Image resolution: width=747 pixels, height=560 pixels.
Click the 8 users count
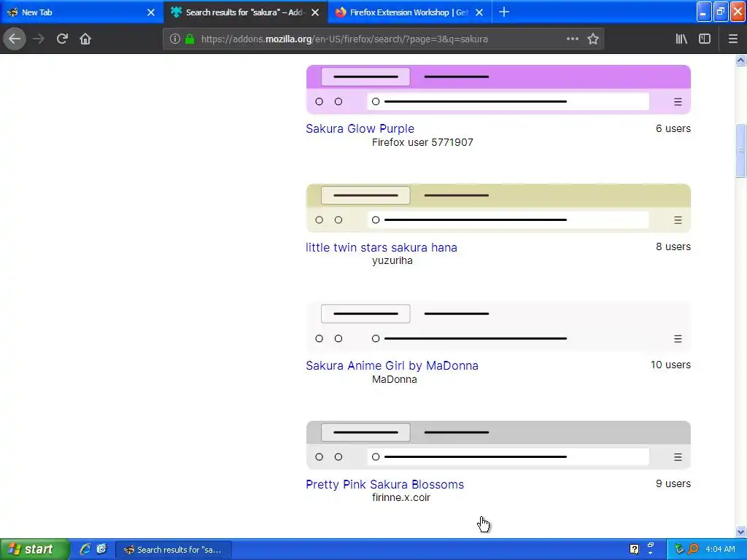tap(673, 246)
